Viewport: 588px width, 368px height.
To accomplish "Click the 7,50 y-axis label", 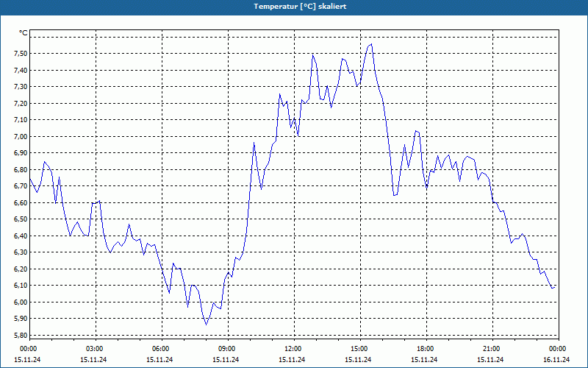I will (21, 54).
